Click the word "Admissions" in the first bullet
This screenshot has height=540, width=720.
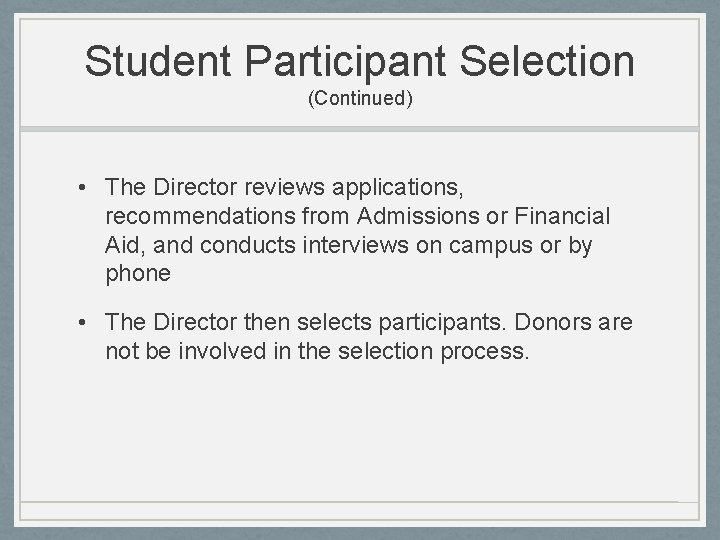[407, 216]
